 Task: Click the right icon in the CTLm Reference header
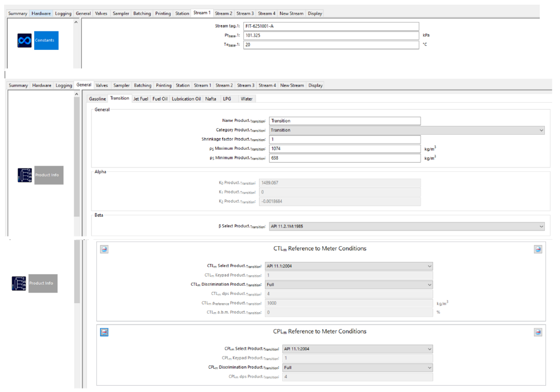(538, 249)
